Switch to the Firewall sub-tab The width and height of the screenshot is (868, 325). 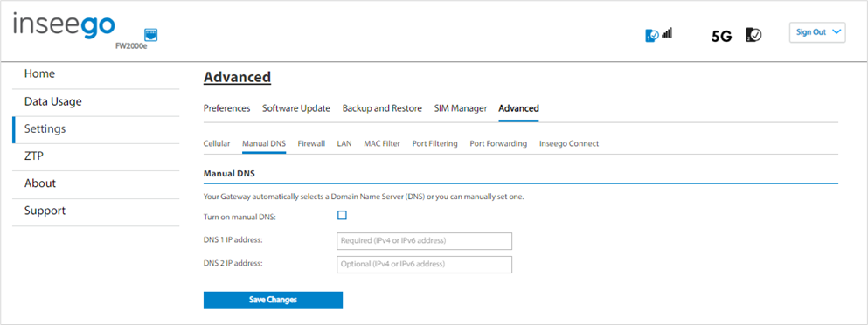click(x=311, y=143)
